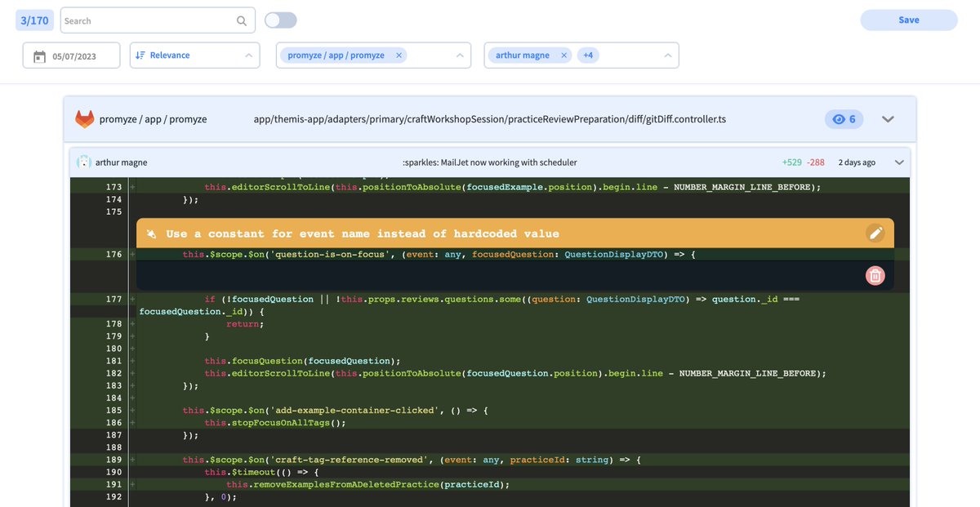This screenshot has width=980, height=507.
Task: Click the 'arthur magne' commit author name
Action: coord(121,162)
